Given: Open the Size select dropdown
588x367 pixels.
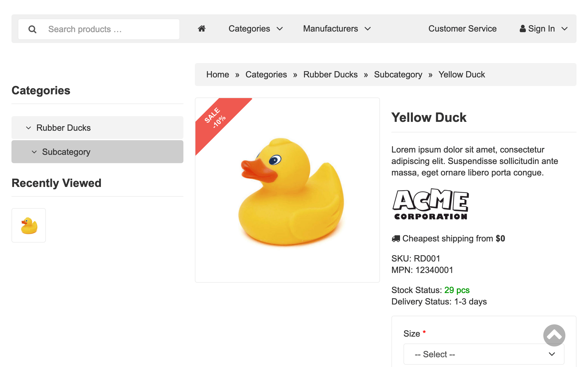Looking at the screenshot, I should (x=484, y=354).
